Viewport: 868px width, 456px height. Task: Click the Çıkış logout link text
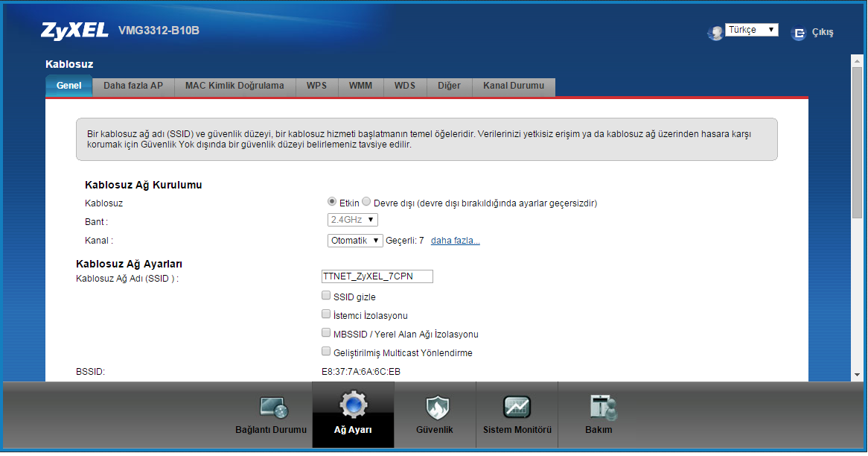click(x=823, y=32)
